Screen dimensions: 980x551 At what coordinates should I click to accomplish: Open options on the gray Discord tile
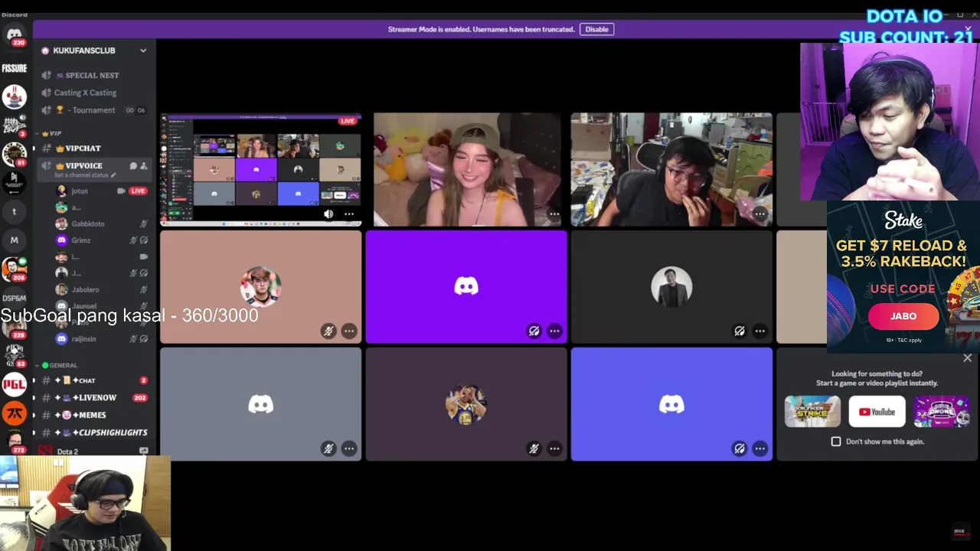click(349, 448)
